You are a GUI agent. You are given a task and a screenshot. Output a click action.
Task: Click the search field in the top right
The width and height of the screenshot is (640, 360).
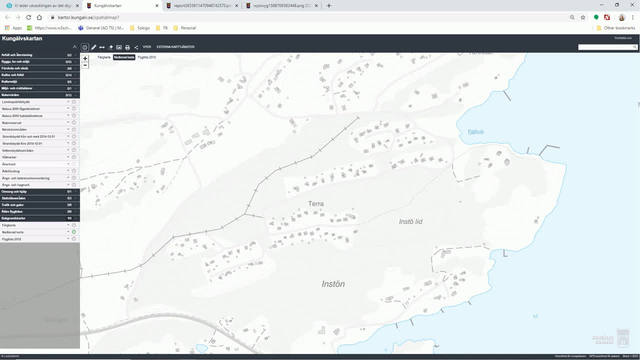click(x=608, y=47)
